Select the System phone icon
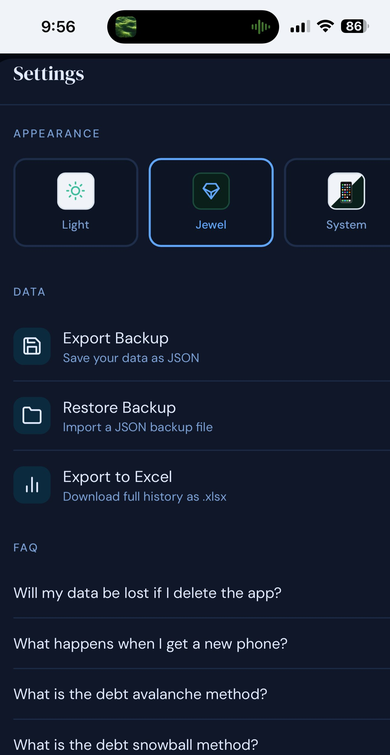This screenshot has width=390, height=755. click(x=346, y=191)
